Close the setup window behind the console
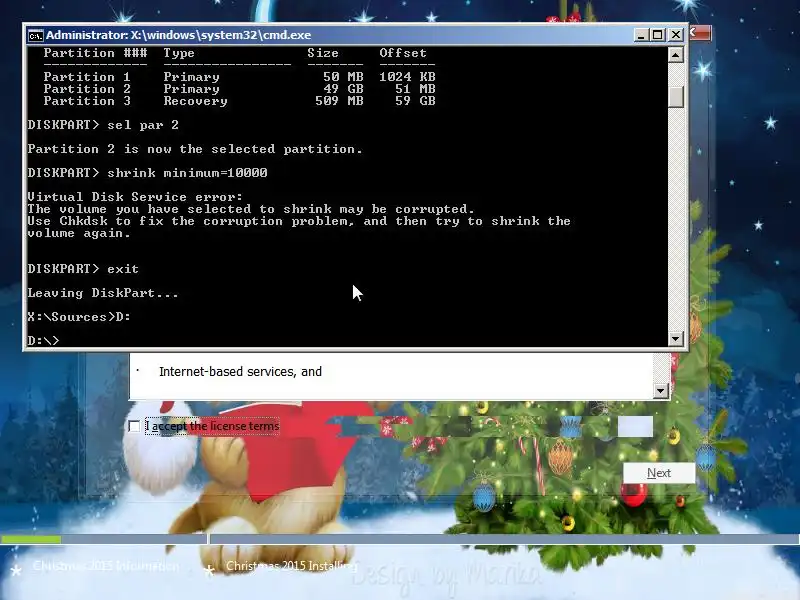Viewport: 800px width, 600px height. (x=700, y=34)
